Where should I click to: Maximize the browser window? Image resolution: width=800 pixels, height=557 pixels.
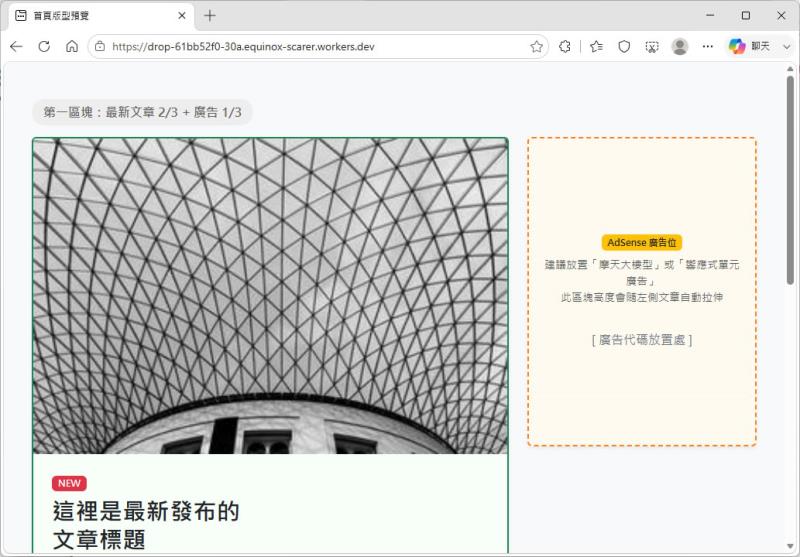[x=746, y=15]
